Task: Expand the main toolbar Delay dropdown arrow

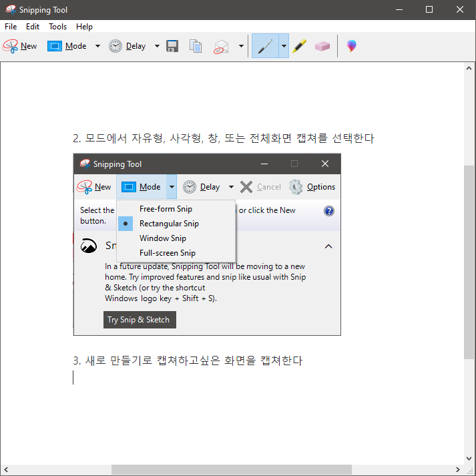Action: [x=157, y=46]
